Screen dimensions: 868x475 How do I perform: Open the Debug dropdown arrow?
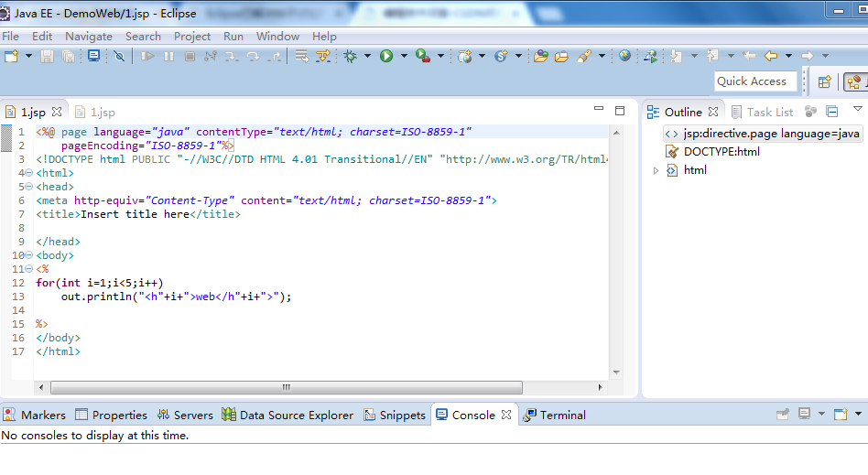pyautogui.click(x=367, y=56)
